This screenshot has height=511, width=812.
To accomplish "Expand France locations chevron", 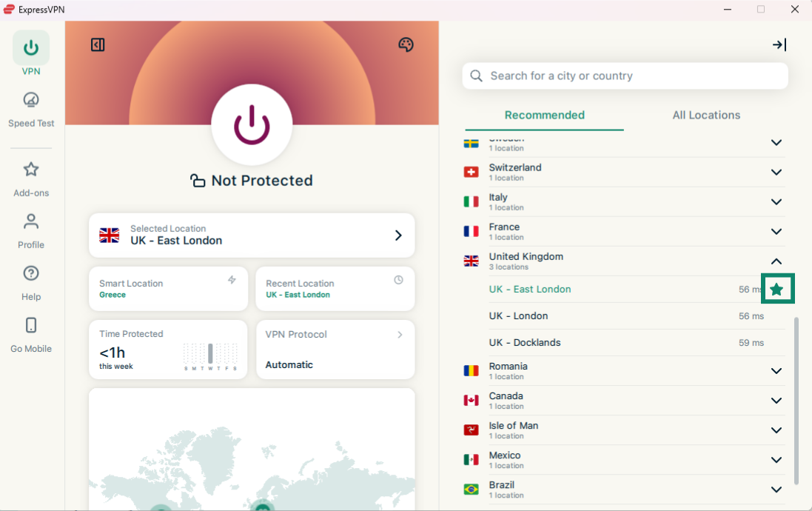I will coord(776,232).
